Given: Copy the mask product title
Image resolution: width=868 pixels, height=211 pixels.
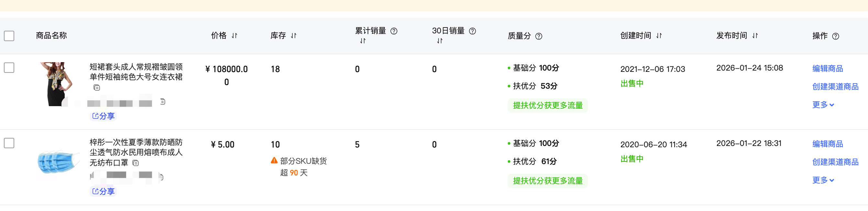Looking at the screenshot, I should tap(136, 163).
